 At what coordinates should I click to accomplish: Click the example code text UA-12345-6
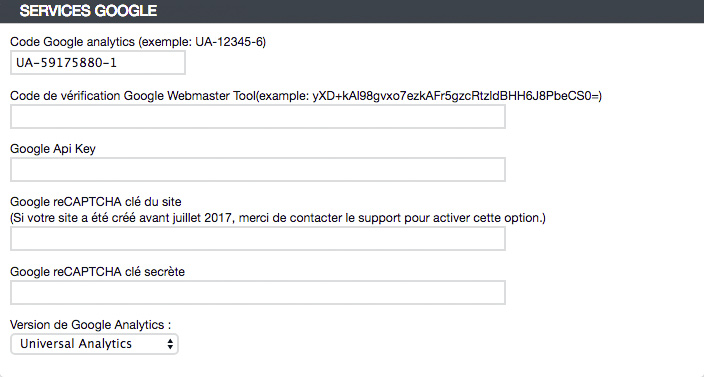229,42
